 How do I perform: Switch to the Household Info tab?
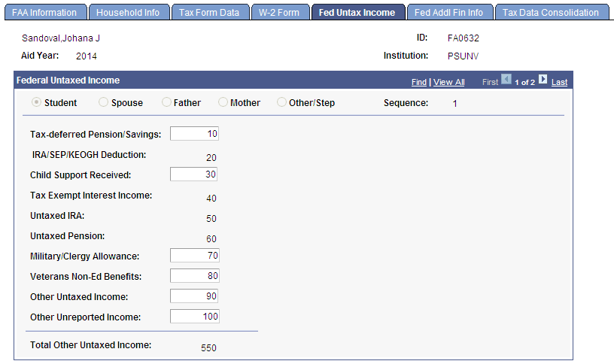(128, 13)
